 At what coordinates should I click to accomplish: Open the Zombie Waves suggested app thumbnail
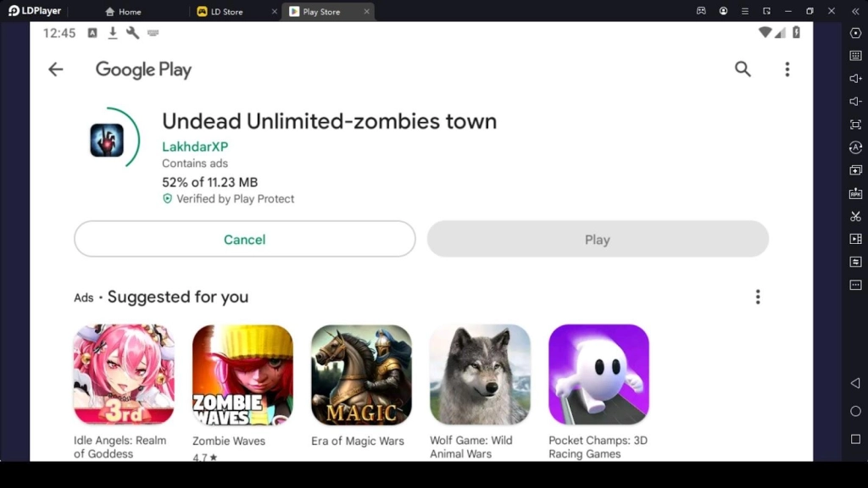pos(242,374)
